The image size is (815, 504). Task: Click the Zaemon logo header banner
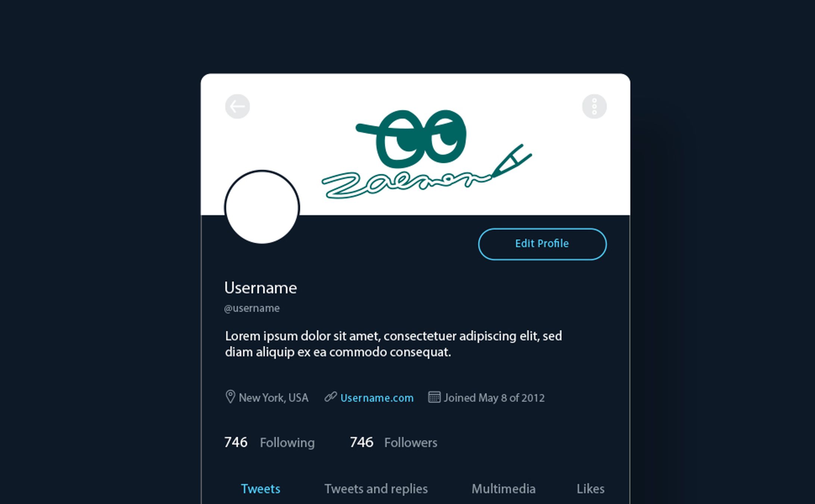tap(425, 153)
